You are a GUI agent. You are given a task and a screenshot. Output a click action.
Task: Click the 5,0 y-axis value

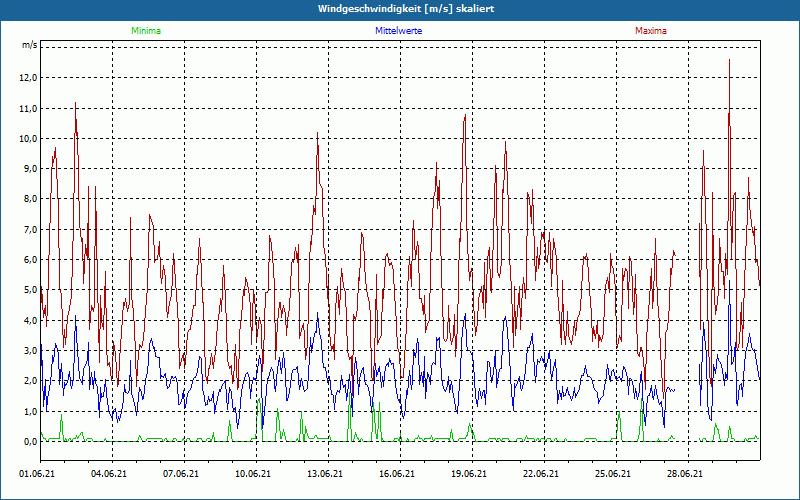(x=31, y=290)
